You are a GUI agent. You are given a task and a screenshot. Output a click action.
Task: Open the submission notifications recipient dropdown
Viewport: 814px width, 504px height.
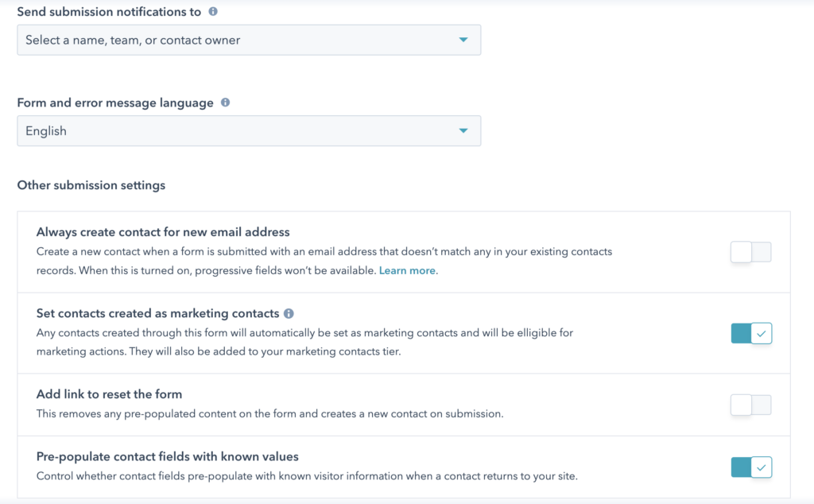[x=249, y=40]
